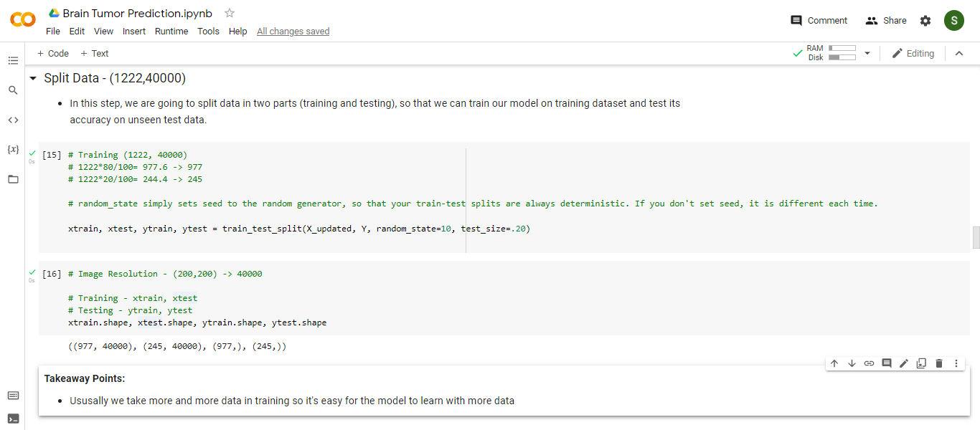
Task: Open the Editing mode dropdown
Action: (913, 53)
